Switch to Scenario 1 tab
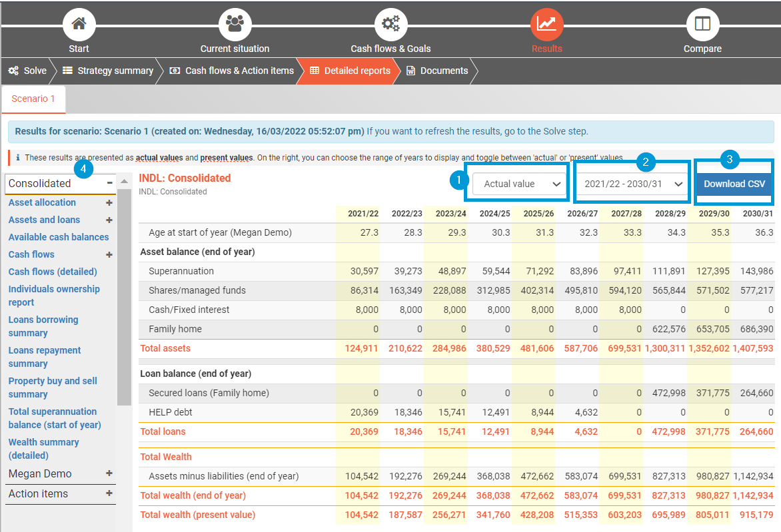 point(33,99)
